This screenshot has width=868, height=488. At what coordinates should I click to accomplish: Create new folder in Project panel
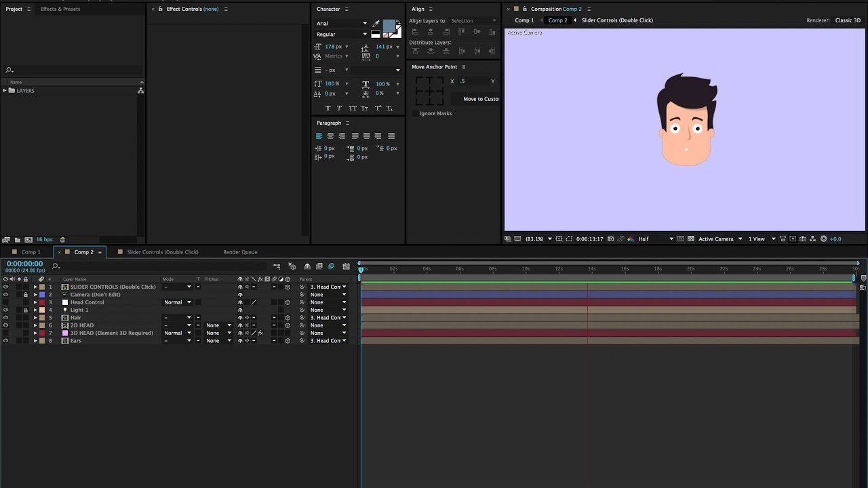[x=17, y=239]
